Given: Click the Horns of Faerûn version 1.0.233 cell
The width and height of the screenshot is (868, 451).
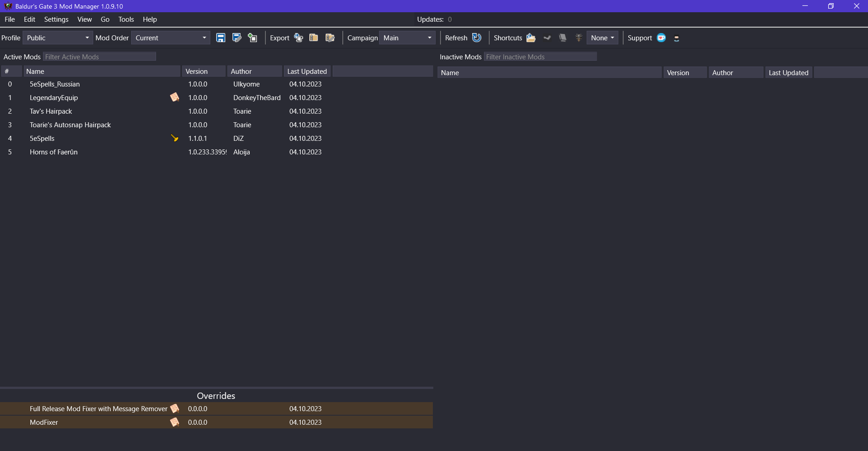Looking at the screenshot, I should coord(207,152).
